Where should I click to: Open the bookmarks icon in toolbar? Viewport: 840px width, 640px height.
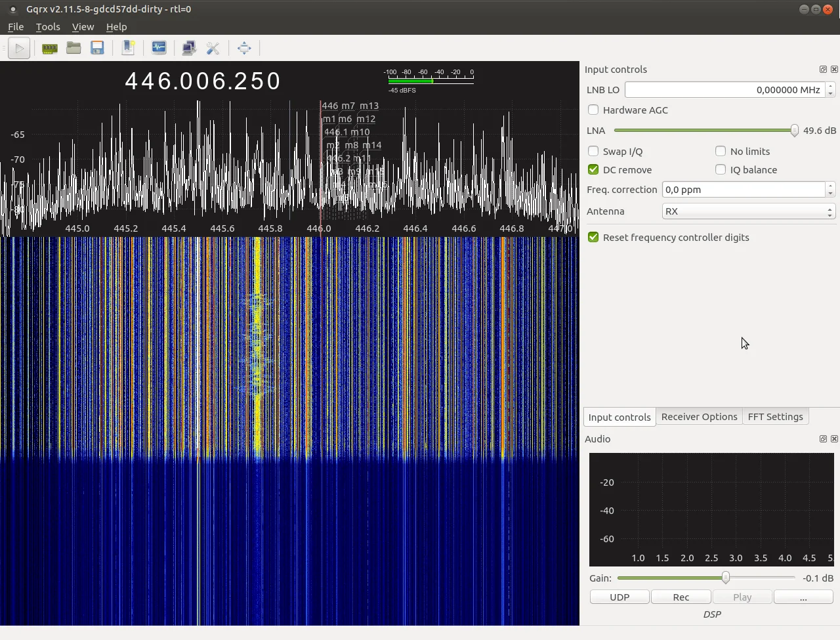pos(129,48)
